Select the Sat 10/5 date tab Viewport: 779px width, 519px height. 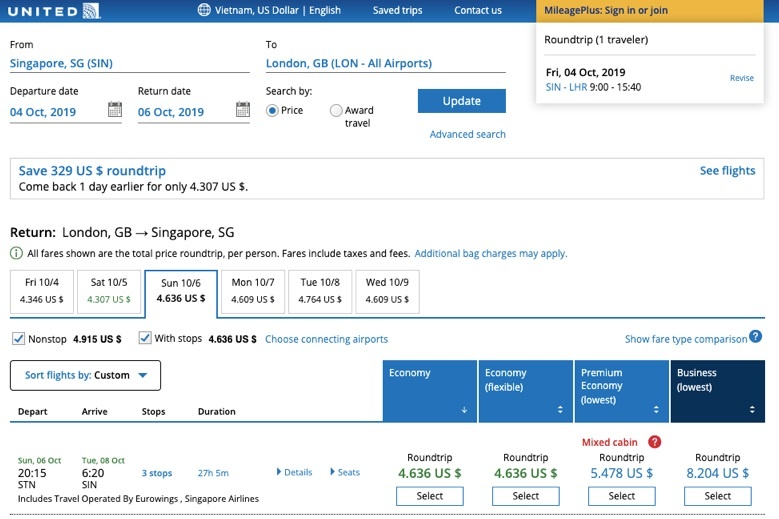[x=109, y=291]
